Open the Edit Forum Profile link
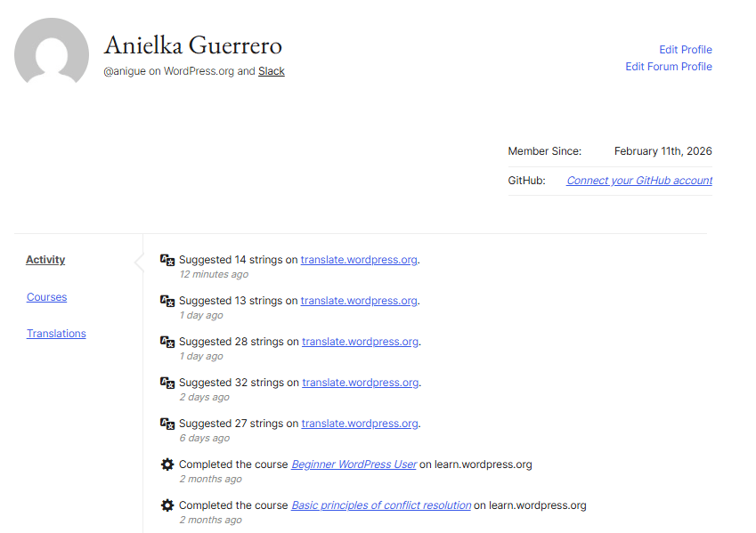 pyautogui.click(x=668, y=67)
